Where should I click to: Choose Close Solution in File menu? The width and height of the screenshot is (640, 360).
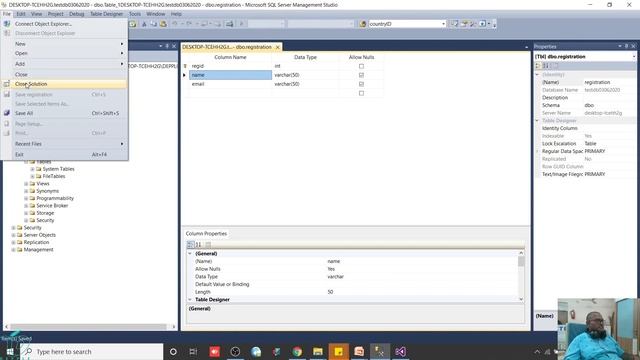(x=64, y=84)
